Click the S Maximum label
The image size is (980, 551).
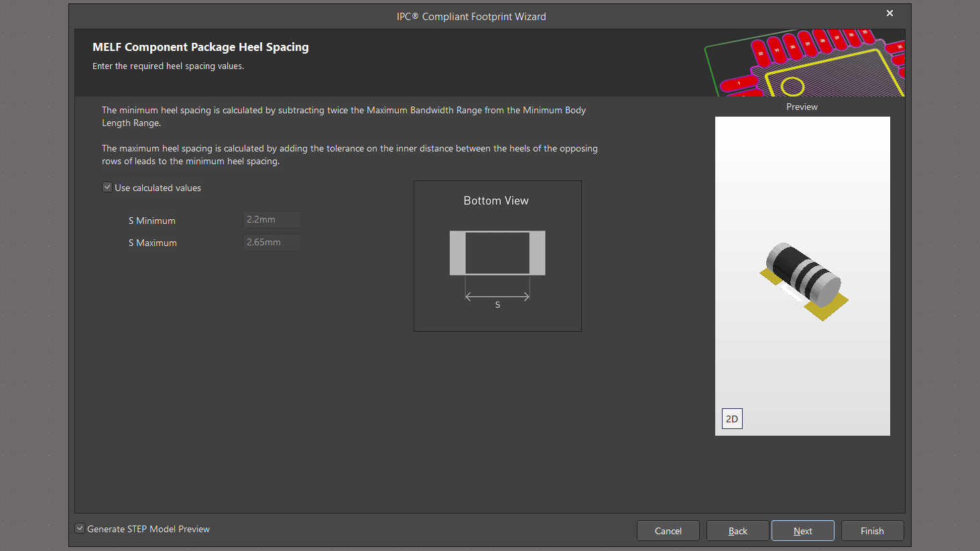pos(153,243)
